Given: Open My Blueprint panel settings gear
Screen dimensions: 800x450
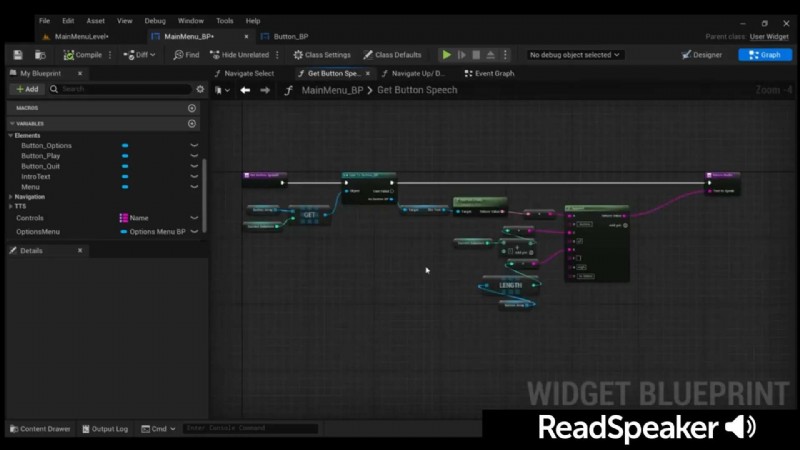Looking at the screenshot, I should point(200,89).
